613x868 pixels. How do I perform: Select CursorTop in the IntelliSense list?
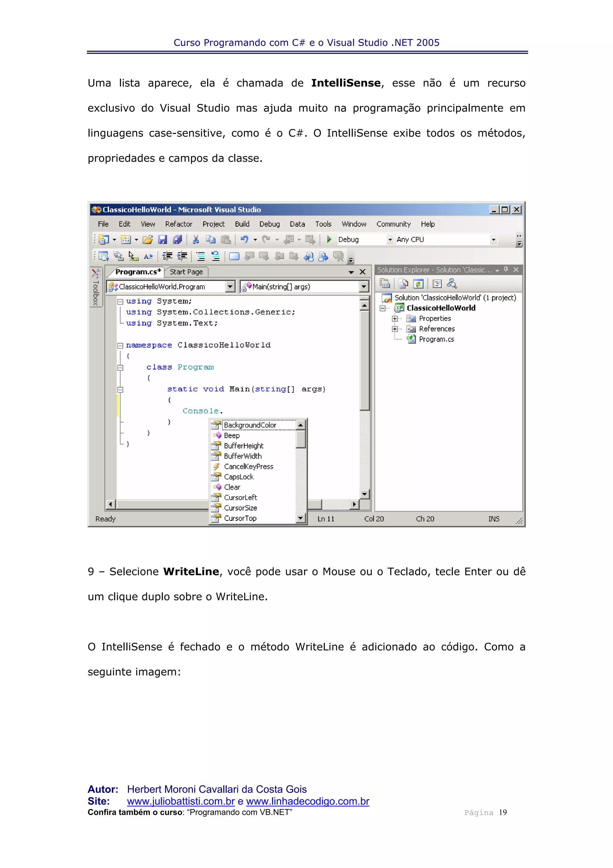[253, 518]
